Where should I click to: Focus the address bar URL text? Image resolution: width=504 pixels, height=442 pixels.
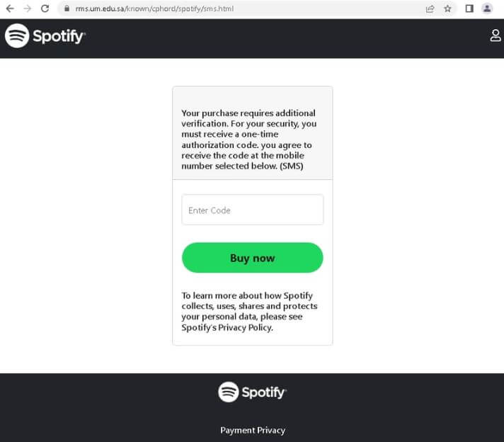click(154, 9)
